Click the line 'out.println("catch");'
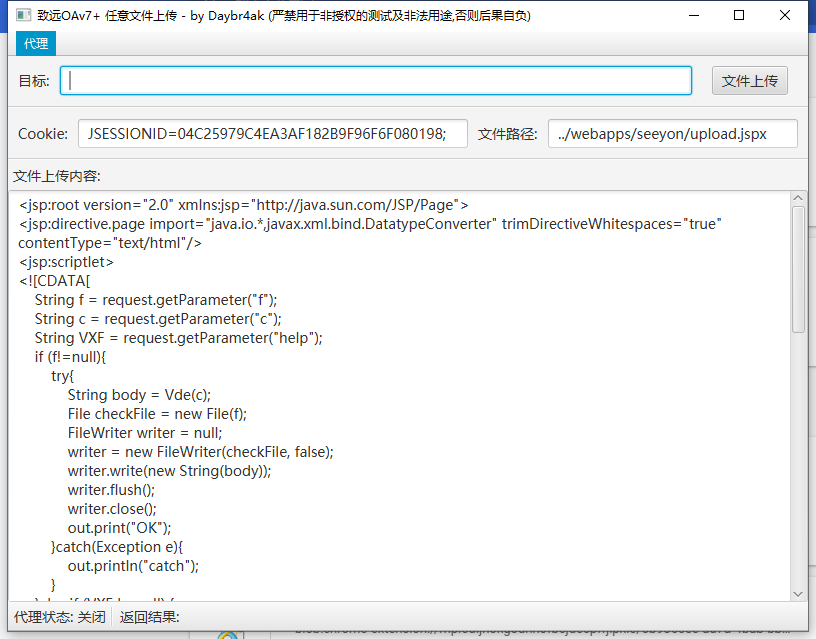816x639 pixels. [x=133, y=566]
